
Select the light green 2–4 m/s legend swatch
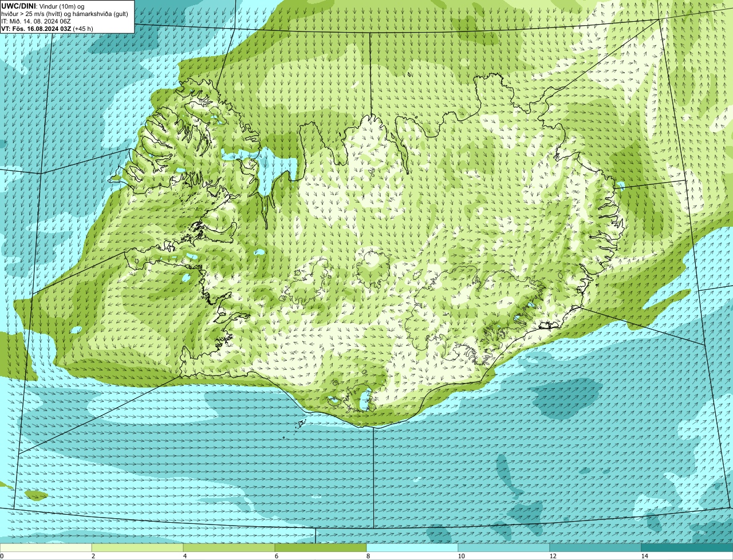(x=137, y=547)
